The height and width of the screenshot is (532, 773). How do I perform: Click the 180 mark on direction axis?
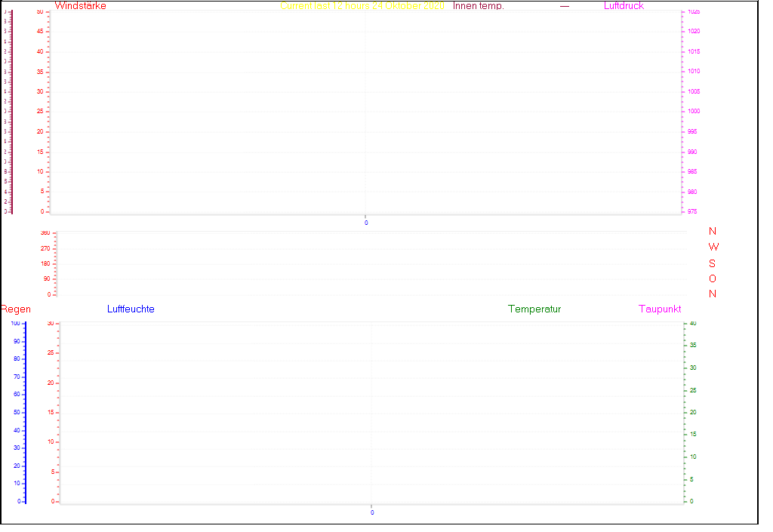click(45, 264)
